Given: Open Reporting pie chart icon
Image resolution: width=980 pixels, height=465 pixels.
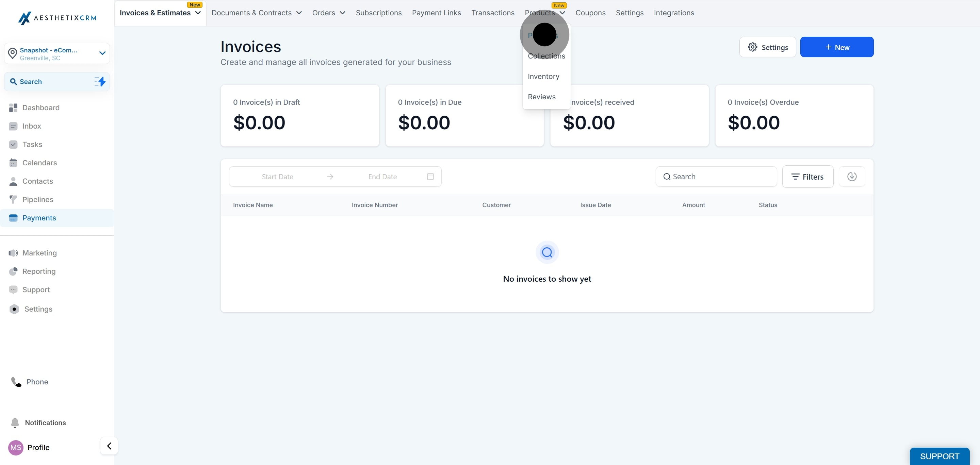Looking at the screenshot, I should (13, 271).
